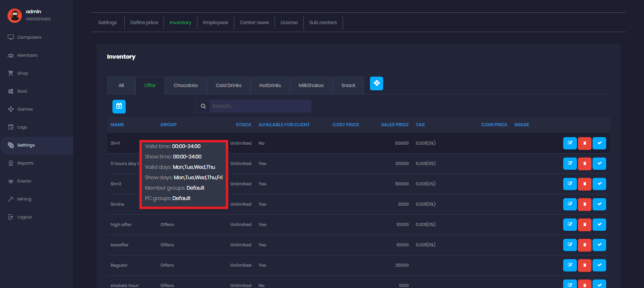This screenshot has width=644, height=288.
Task: Open the Sub centers tab
Action: click(x=323, y=23)
